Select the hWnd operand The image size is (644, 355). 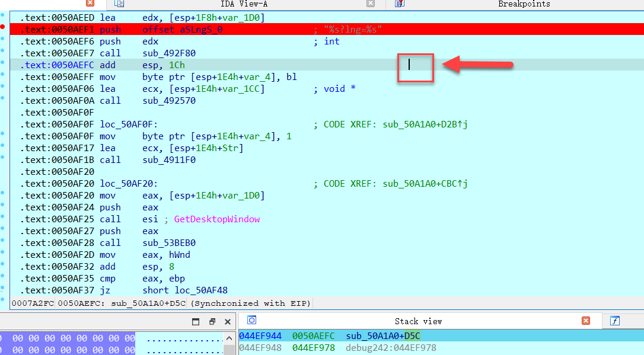pos(180,255)
